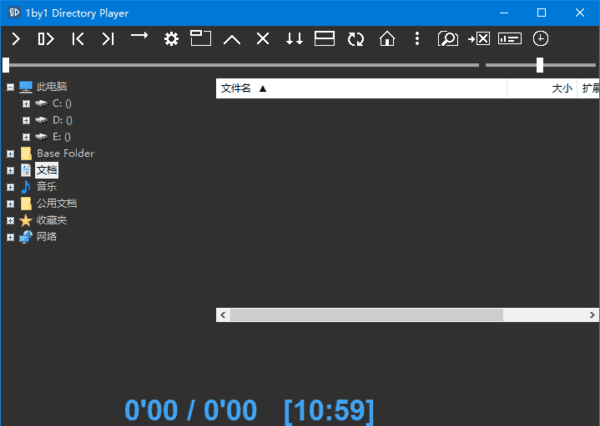Click the double down-arrows sort icon

(294, 39)
